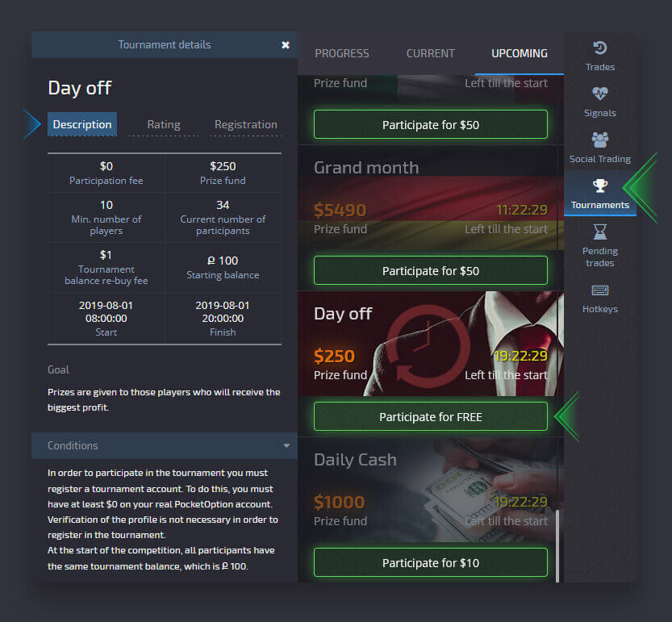The width and height of the screenshot is (672, 622).
Task: Open the Grand month tournament card
Action: click(x=430, y=198)
